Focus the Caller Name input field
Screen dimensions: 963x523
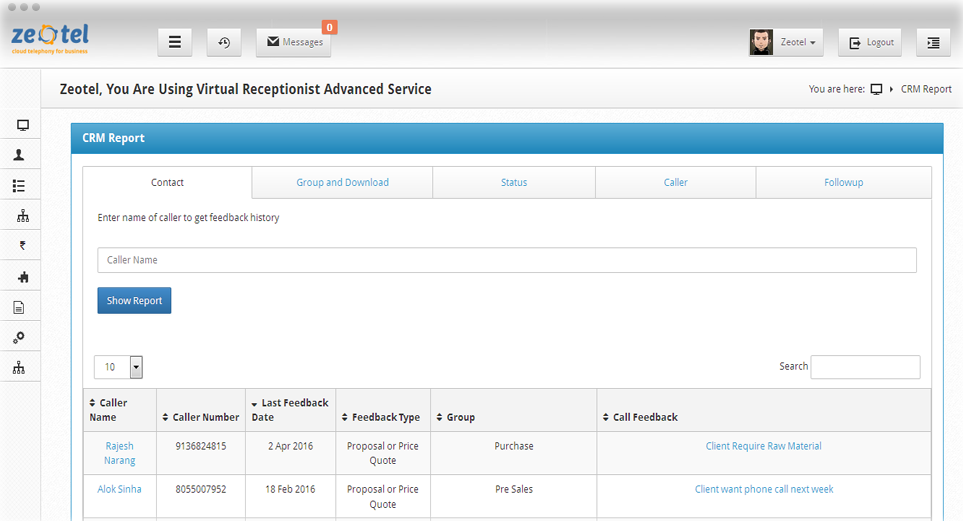click(507, 260)
